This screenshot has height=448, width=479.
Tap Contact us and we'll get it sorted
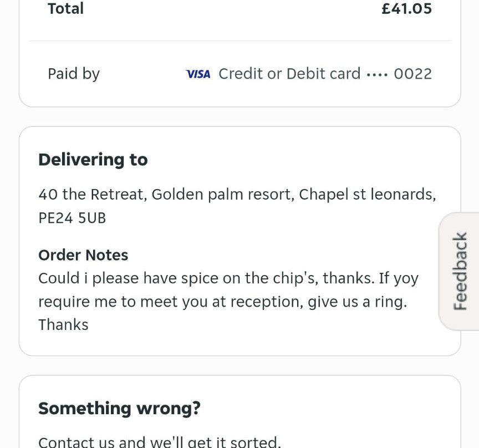click(x=160, y=442)
